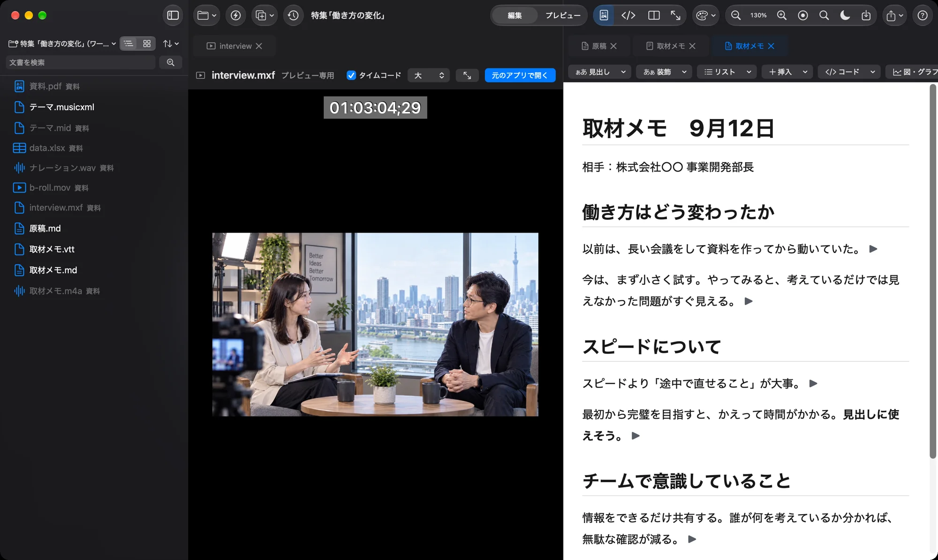Toggle dark mode moon icon
938x560 pixels.
click(x=845, y=15)
